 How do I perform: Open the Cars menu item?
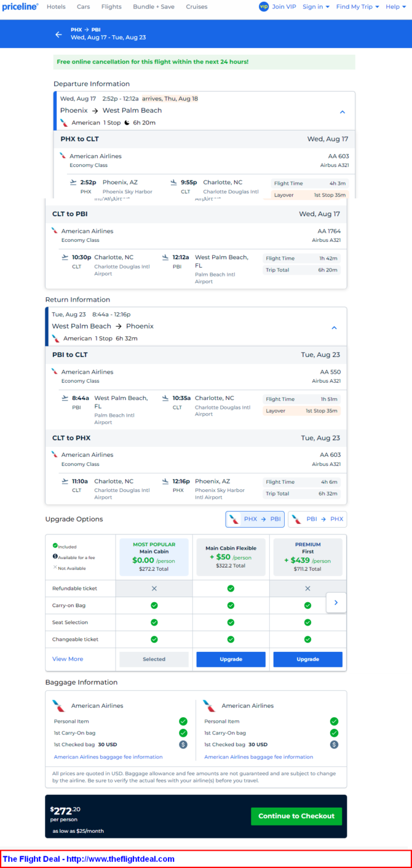(83, 7)
